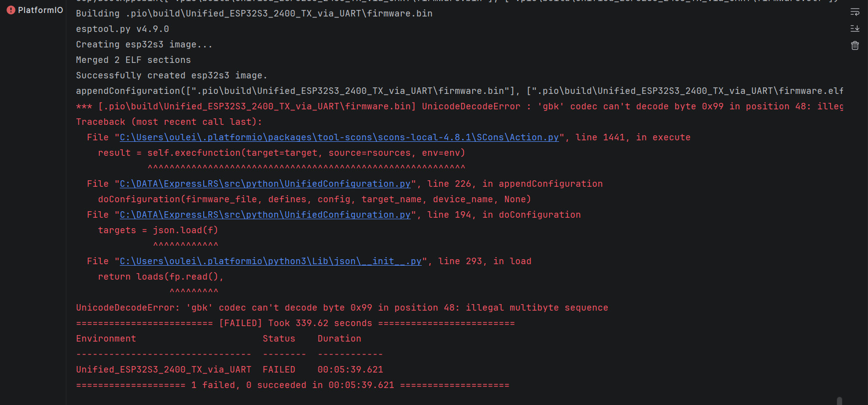Click the scroll-to-end arrow icon

855,28
